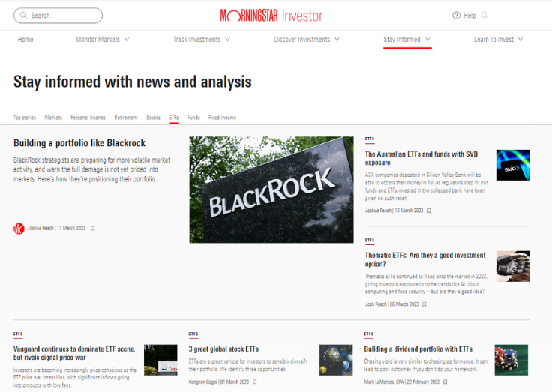Open the notifications bell icon

point(484,16)
